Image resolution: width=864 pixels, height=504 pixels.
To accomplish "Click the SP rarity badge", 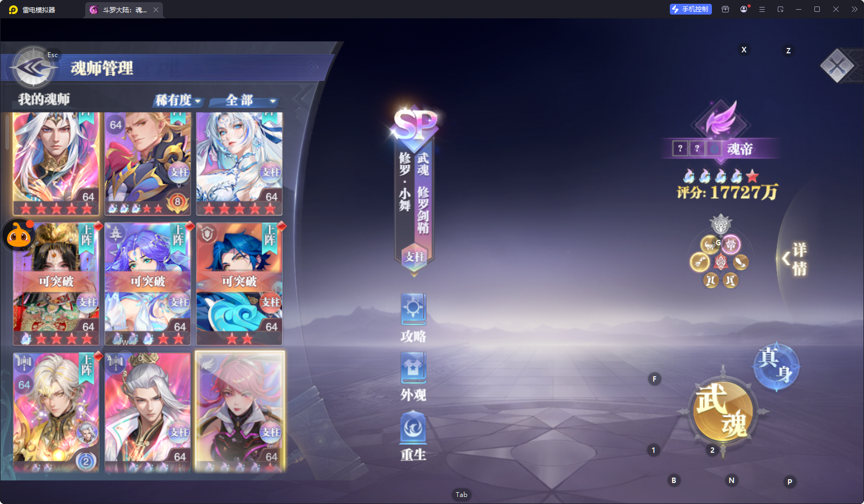I will pyautogui.click(x=415, y=126).
